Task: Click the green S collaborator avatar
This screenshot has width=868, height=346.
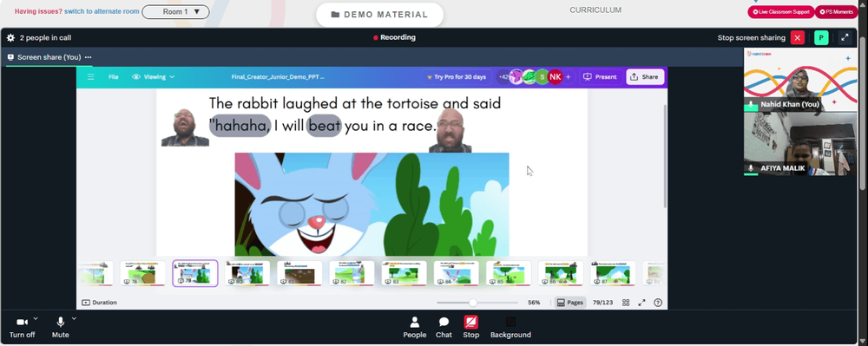Action: (542, 77)
